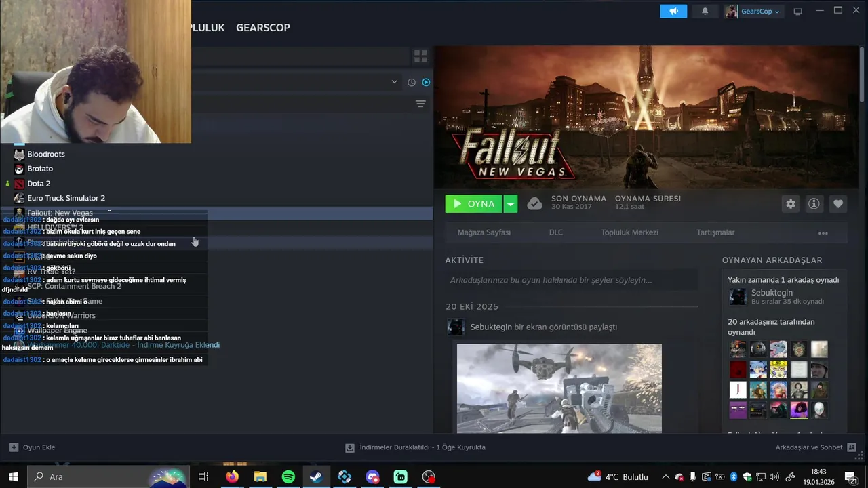Open the Steam announcements megaphone button
Image resolution: width=868 pixels, height=488 pixels.
673,12
